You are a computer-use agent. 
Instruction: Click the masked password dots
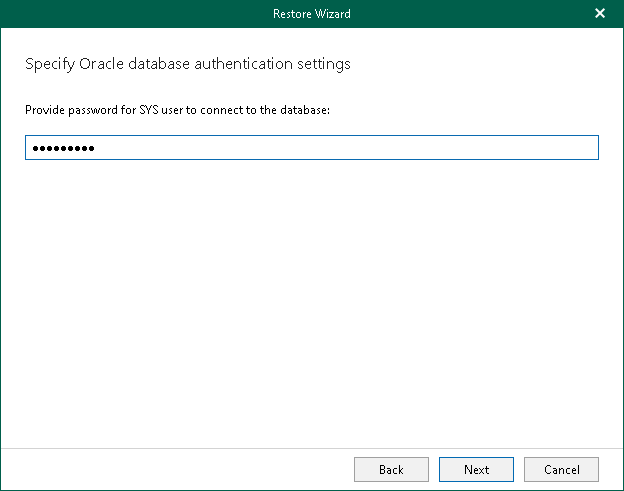point(62,149)
